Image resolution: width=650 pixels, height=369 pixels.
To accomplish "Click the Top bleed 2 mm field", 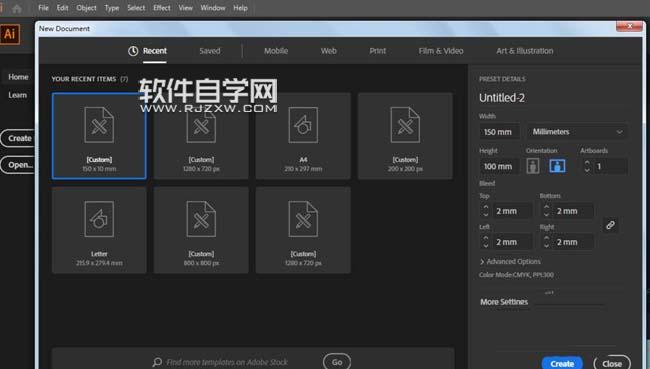I will (x=512, y=211).
